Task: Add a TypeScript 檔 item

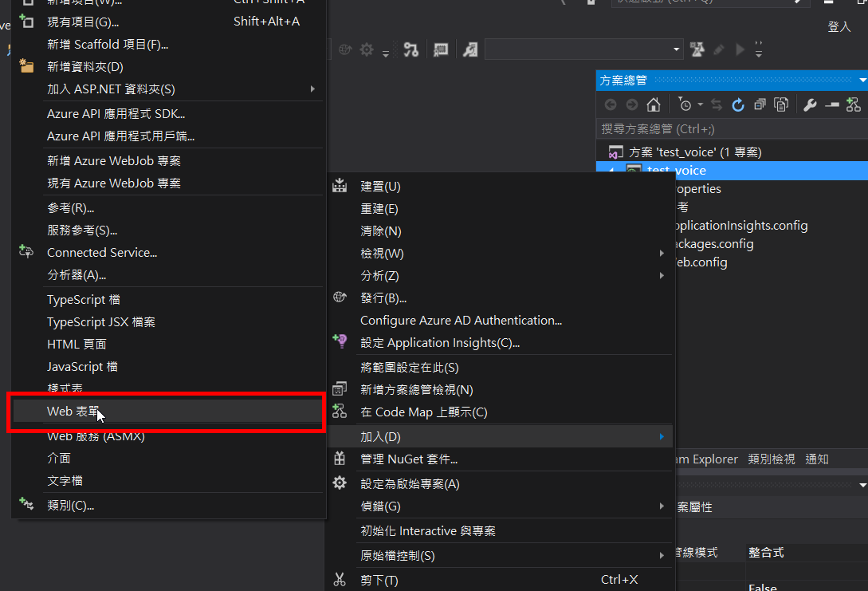Action: [166, 300]
